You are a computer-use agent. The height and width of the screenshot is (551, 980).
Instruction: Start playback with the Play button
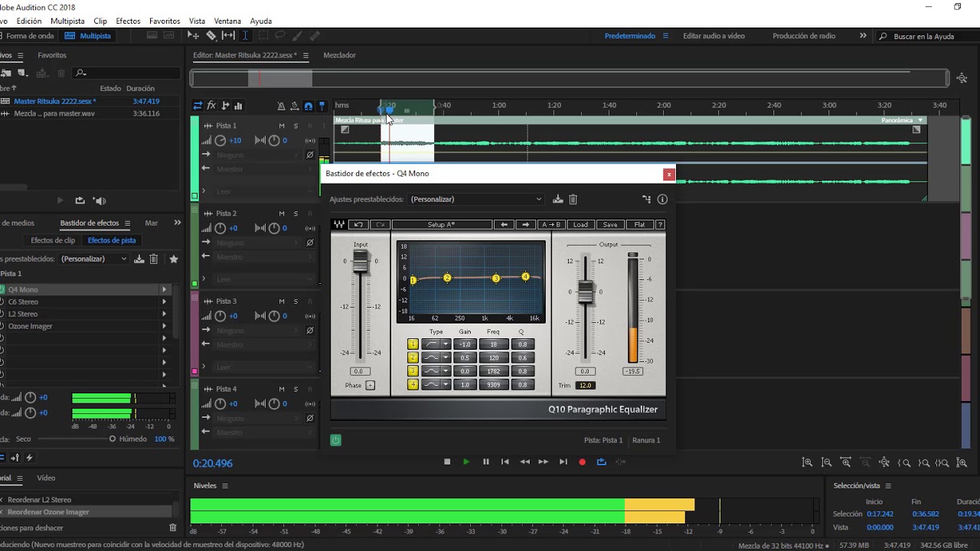(x=466, y=461)
